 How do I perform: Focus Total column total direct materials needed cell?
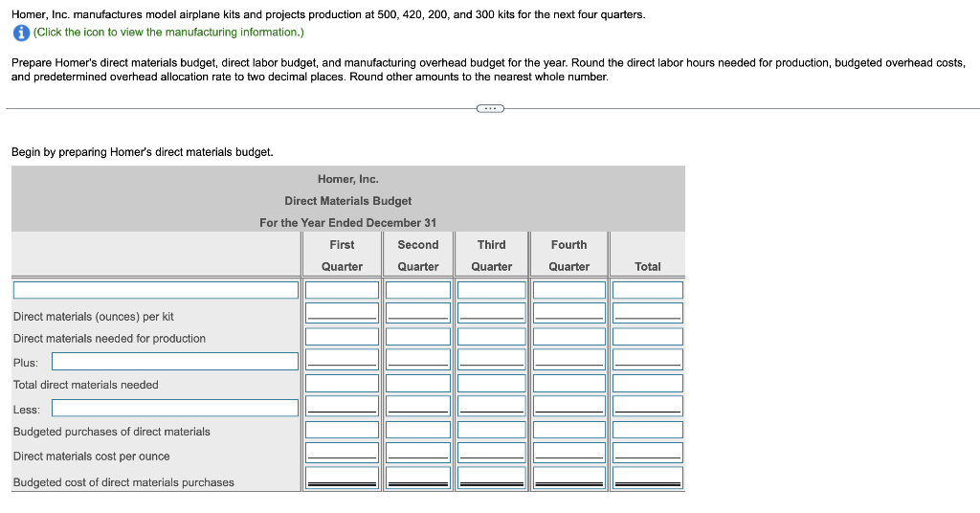[648, 383]
